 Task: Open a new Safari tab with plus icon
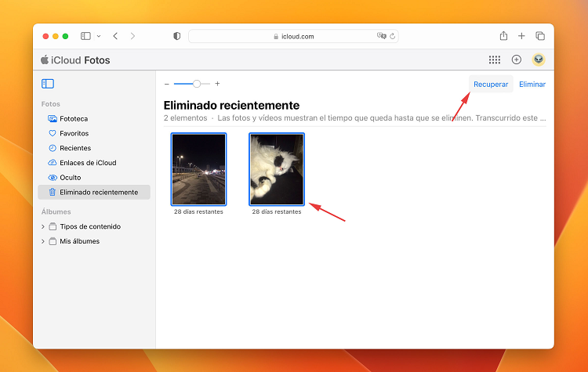pyautogui.click(x=521, y=36)
